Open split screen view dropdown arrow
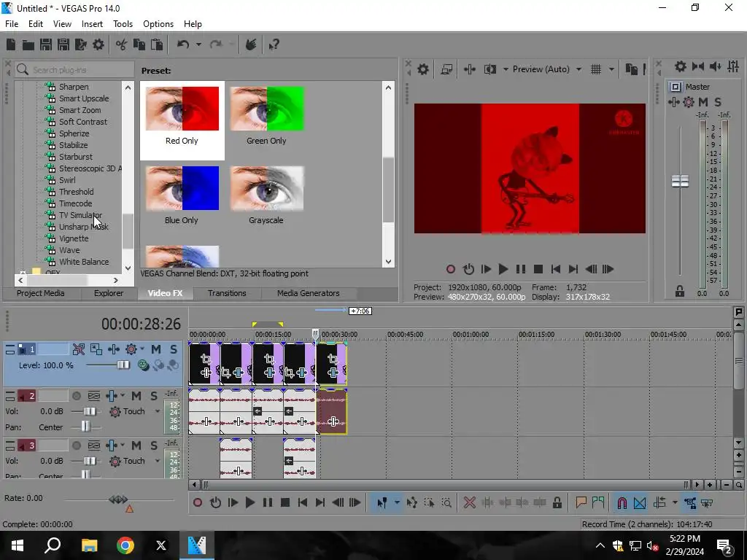Screen dimensions: 747x560 [x=506, y=69]
